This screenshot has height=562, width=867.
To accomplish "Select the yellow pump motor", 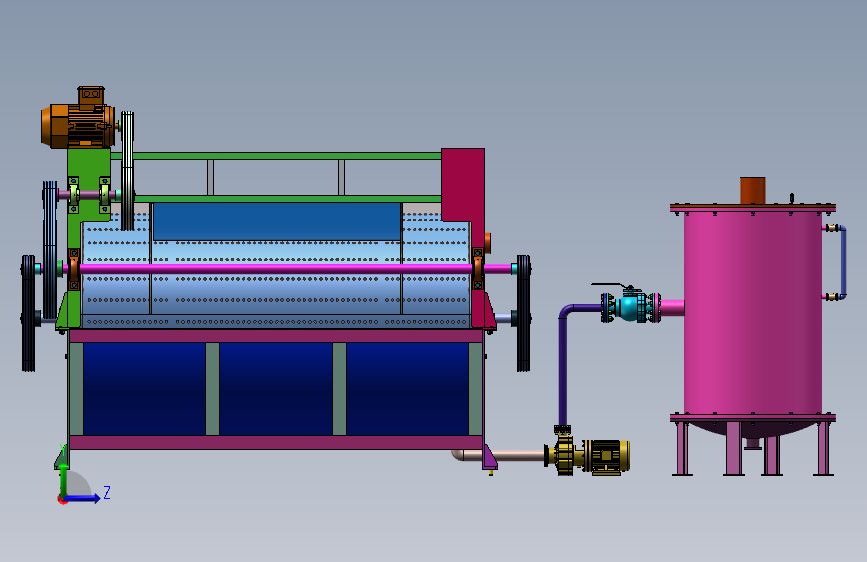I will click(x=607, y=456).
